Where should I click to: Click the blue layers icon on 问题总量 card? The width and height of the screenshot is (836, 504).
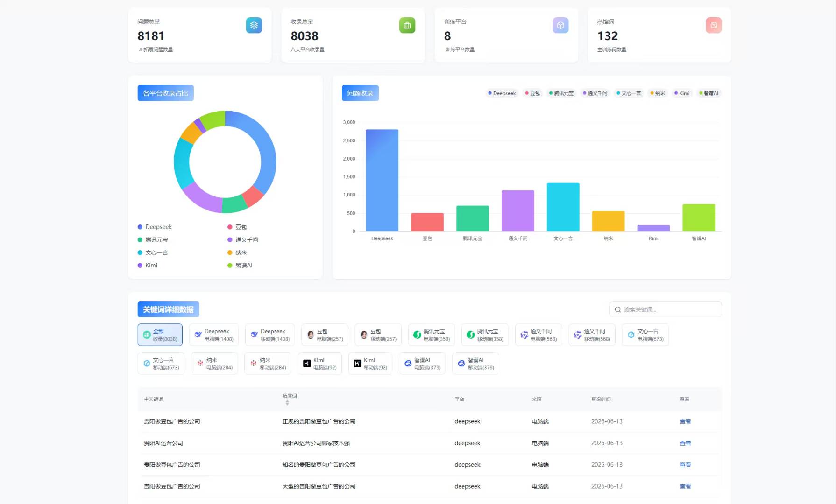[x=254, y=25]
